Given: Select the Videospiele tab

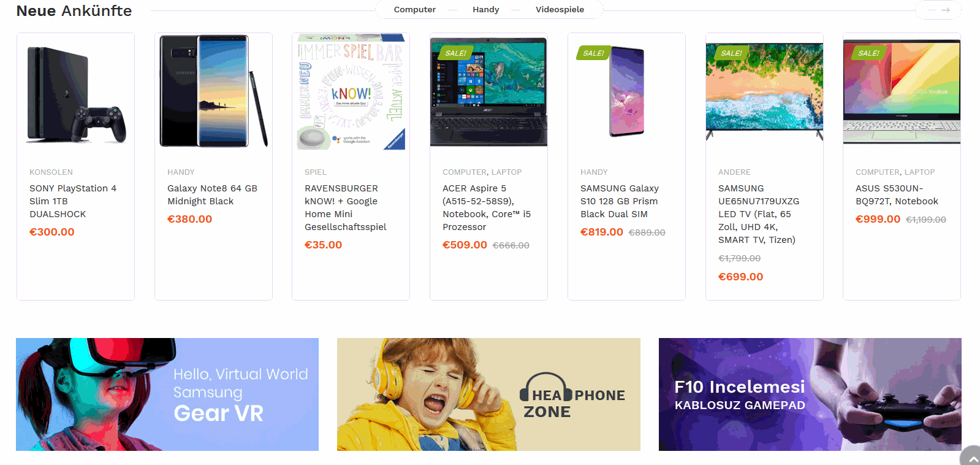Looking at the screenshot, I should tap(560, 10).
